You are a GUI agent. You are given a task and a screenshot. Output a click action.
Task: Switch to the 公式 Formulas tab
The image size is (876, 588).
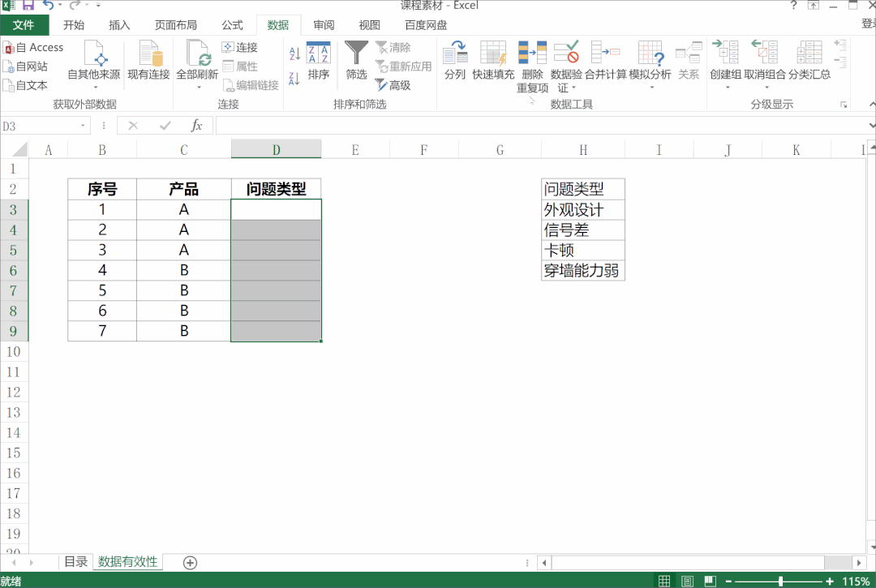point(233,25)
